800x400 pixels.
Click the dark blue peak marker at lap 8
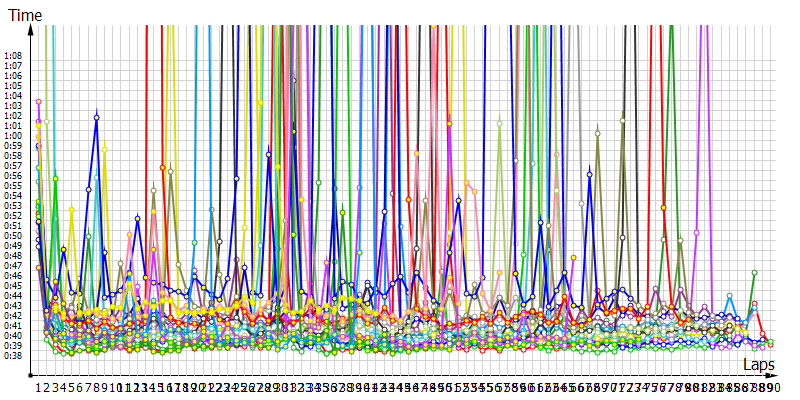coord(96,118)
